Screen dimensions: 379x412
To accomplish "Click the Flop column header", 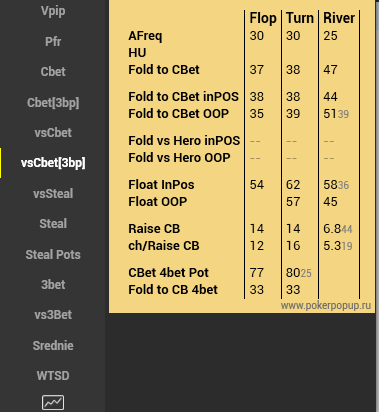I will pos(263,18).
